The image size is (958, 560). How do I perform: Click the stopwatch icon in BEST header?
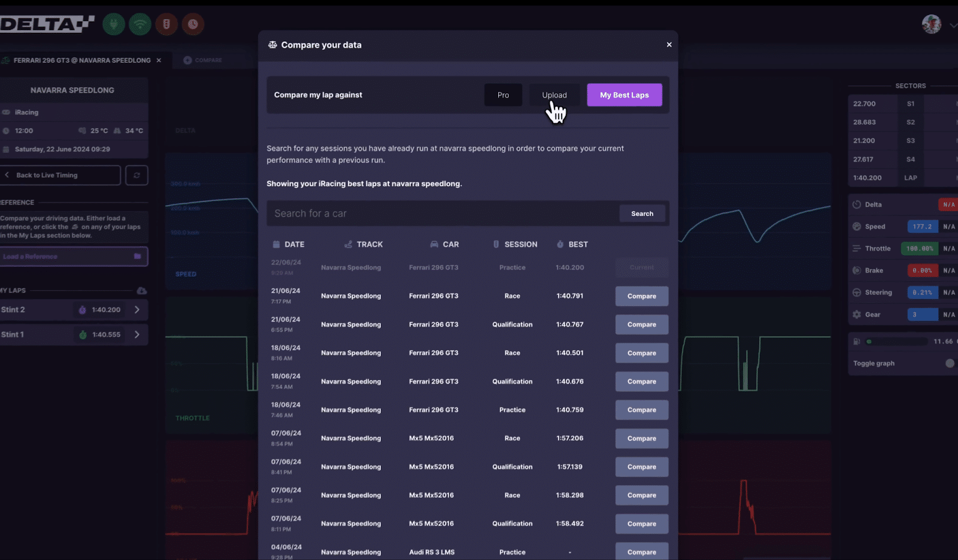click(560, 244)
